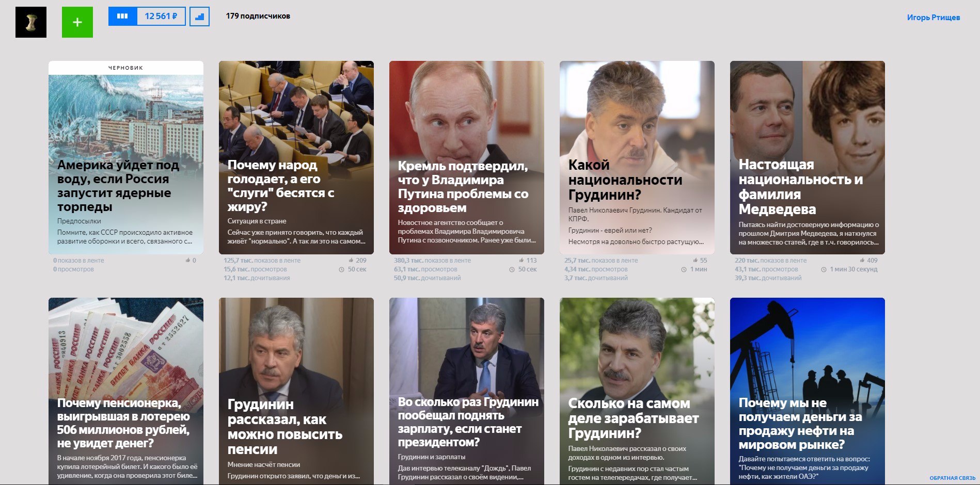
Task: Click the like icon under Putin article
Action: pos(521,261)
